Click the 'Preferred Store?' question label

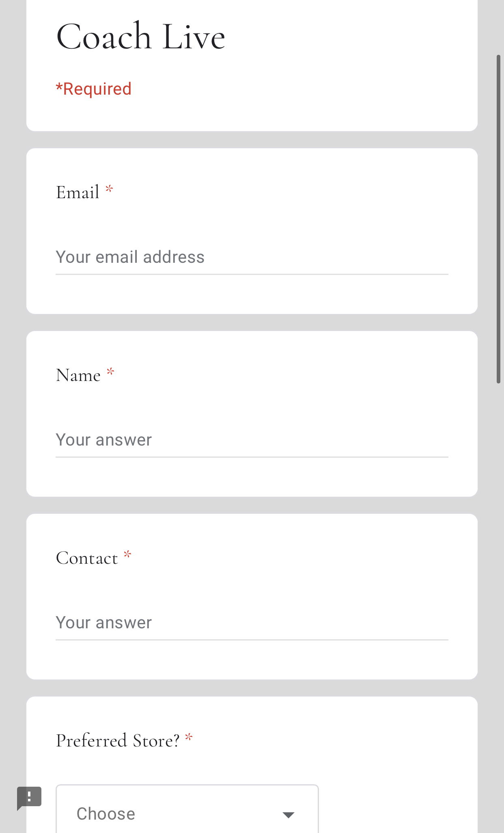[118, 741]
